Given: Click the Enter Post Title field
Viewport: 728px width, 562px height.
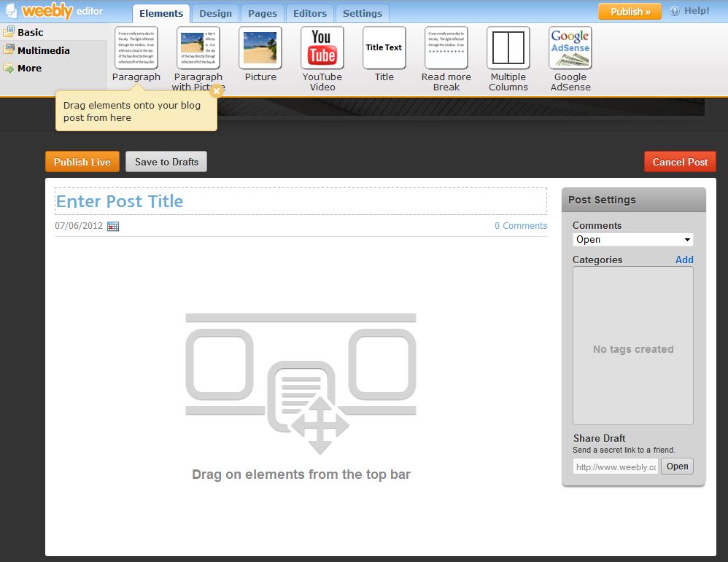Looking at the screenshot, I should (x=301, y=201).
